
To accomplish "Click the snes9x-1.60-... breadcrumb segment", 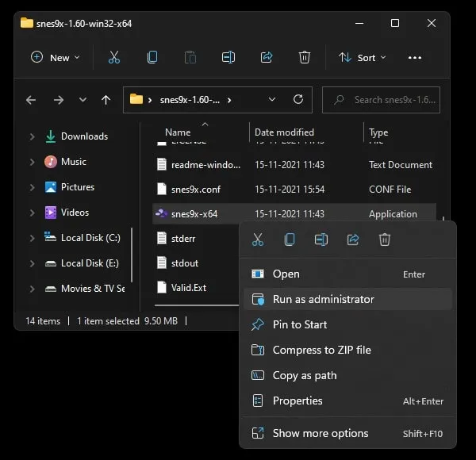I will point(190,100).
